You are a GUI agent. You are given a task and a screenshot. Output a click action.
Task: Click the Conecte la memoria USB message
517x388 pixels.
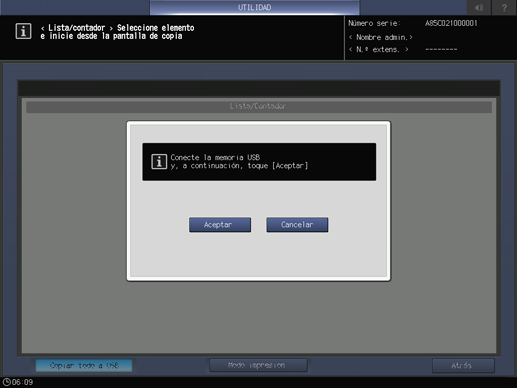239,162
